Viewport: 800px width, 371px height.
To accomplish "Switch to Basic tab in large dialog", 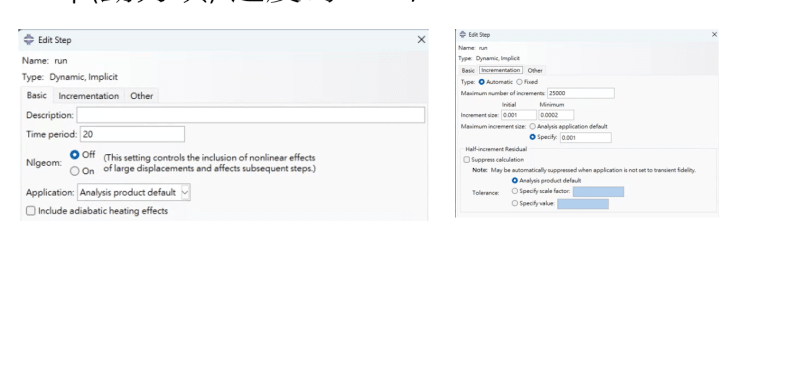I will point(37,95).
